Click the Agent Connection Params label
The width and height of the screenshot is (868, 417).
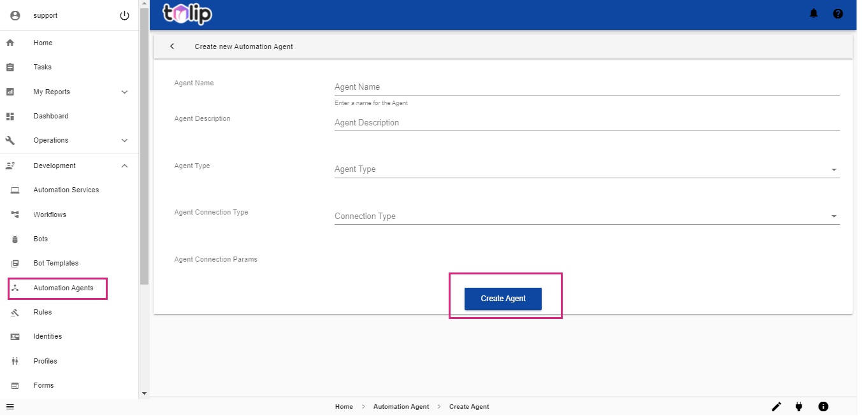pos(216,259)
